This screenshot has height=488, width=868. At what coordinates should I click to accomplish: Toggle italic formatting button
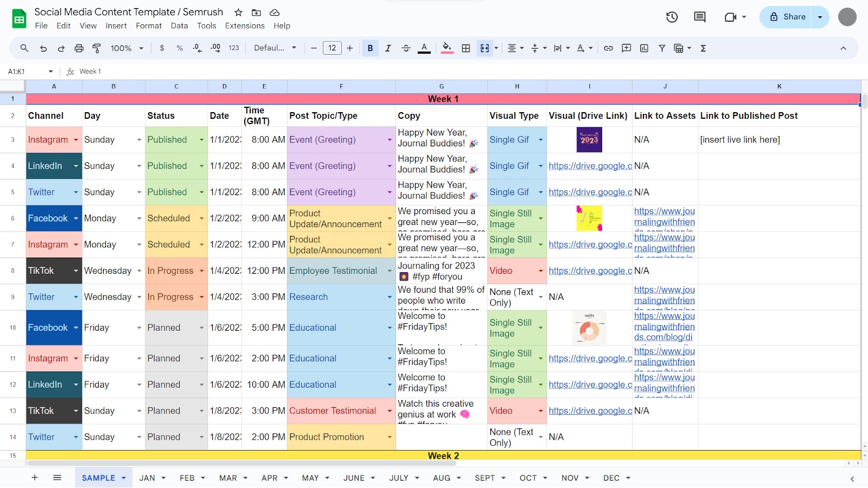tap(388, 48)
